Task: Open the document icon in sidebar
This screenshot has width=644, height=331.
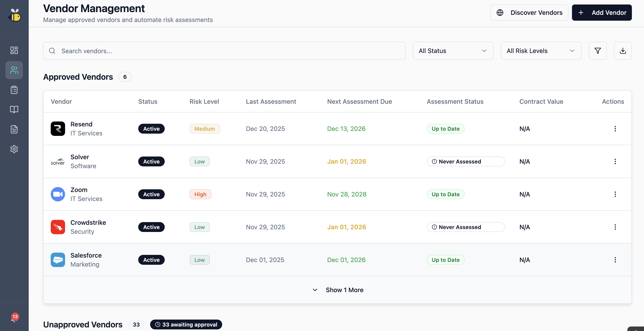Action: tap(14, 129)
